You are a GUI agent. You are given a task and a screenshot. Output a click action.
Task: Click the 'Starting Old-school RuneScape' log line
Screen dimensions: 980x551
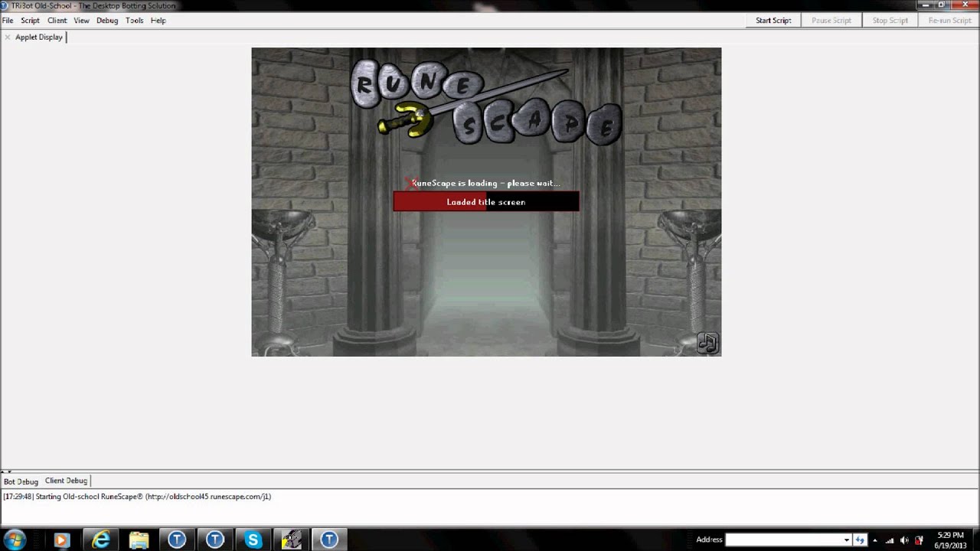click(137, 497)
